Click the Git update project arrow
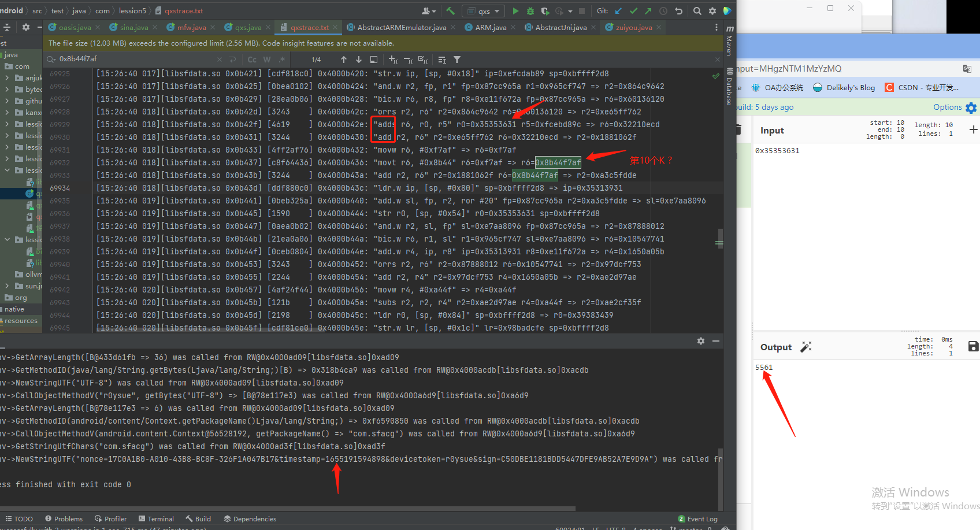The width and height of the screenshot is (980, 530). click(619, 10)
